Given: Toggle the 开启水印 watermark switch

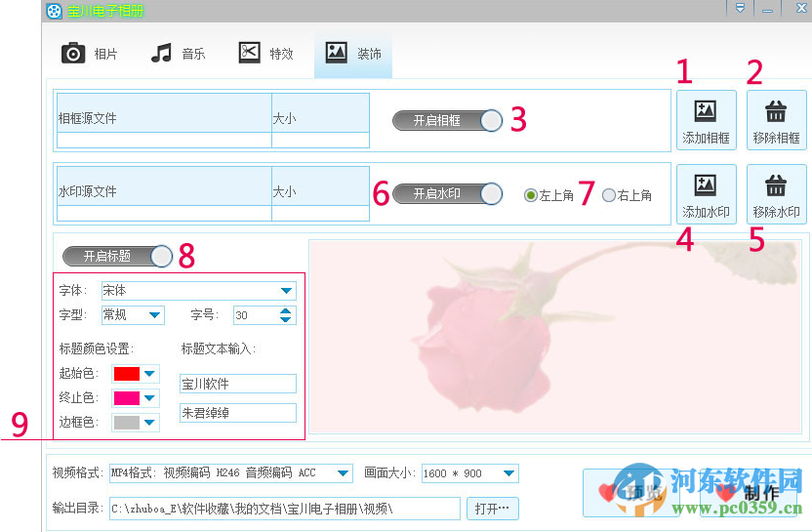Looking at the screenshot, I should point(447,194).
